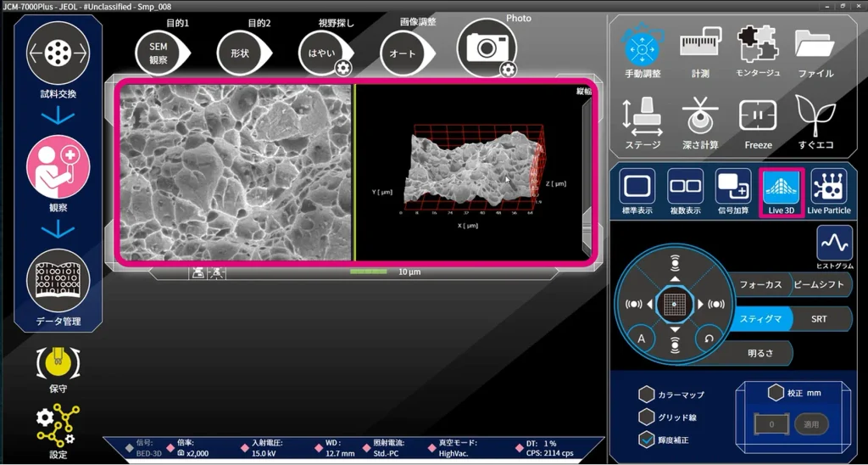868x465 pixels.
Task: Click the Photo camera icon
Action: coord(487,48)
